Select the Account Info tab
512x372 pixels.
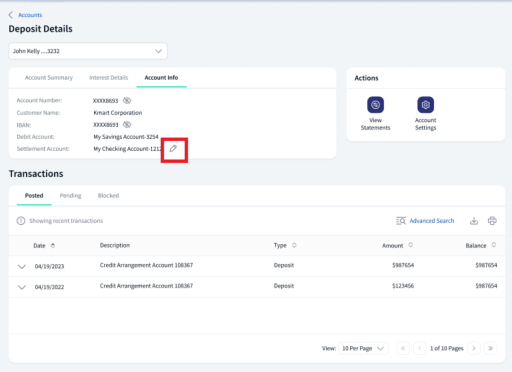coord(161,78)
